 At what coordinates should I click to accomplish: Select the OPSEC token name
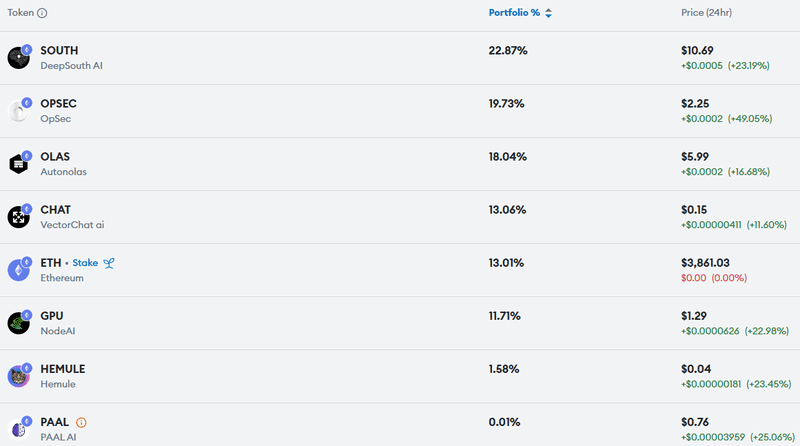[59, 104]
